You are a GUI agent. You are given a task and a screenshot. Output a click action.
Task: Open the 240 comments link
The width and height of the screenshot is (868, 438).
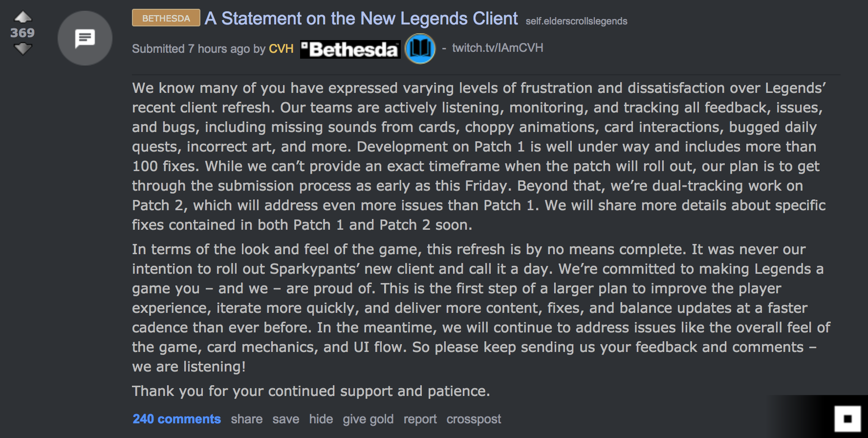tap(176, 419)
